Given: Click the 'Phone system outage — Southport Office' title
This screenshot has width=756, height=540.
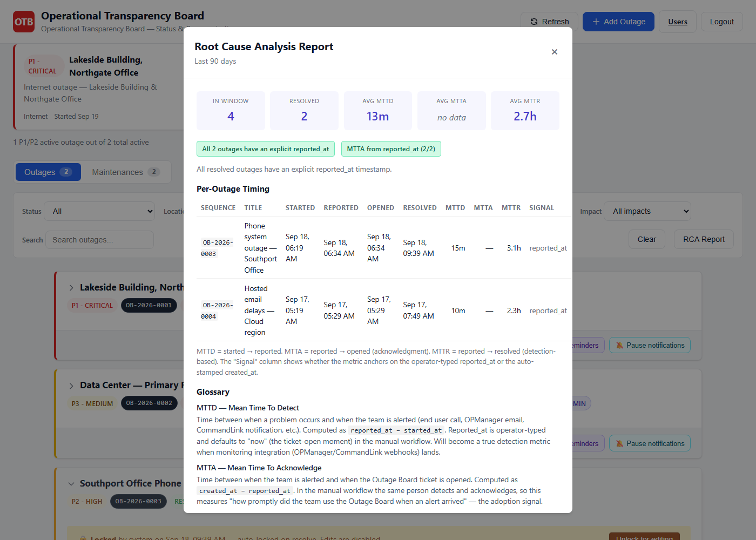Looking at the screenshot, I should (x=261, y=248).
